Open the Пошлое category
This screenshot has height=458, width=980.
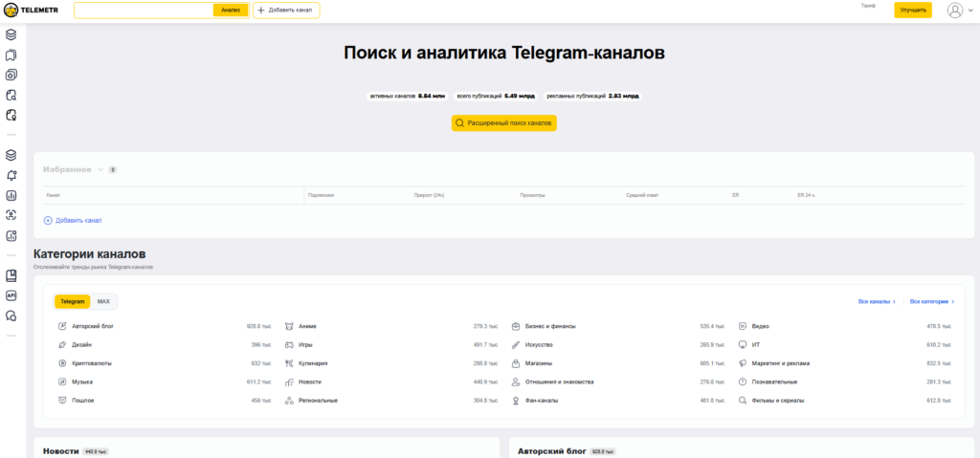click(83, 401)
